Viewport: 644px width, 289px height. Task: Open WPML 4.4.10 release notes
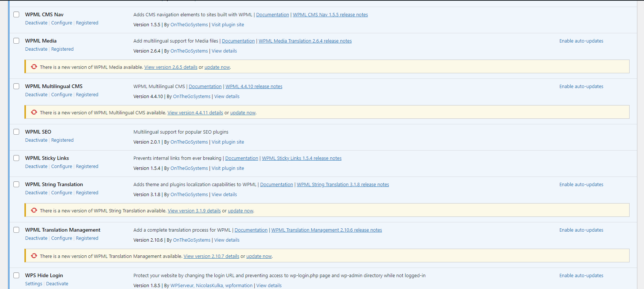pyautogui.click(x=254, y=87)
